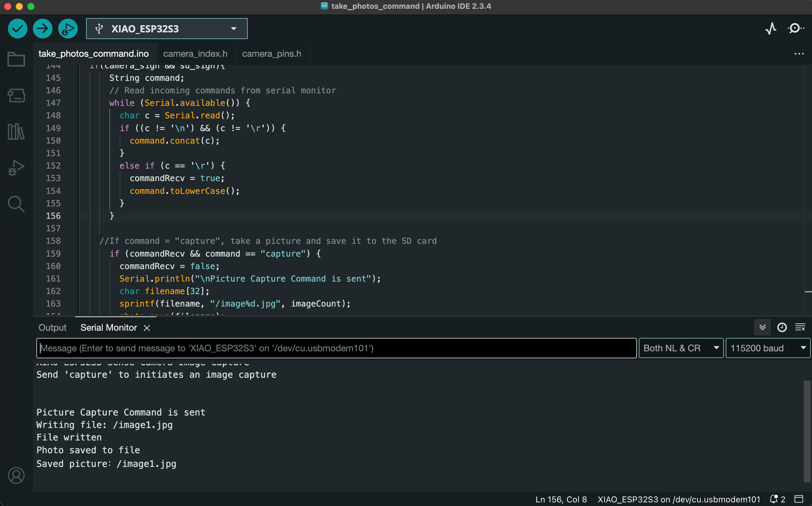Switch to camera_index.h tab
This screenshot has width=812, height=506.
[x=195, y=53]
